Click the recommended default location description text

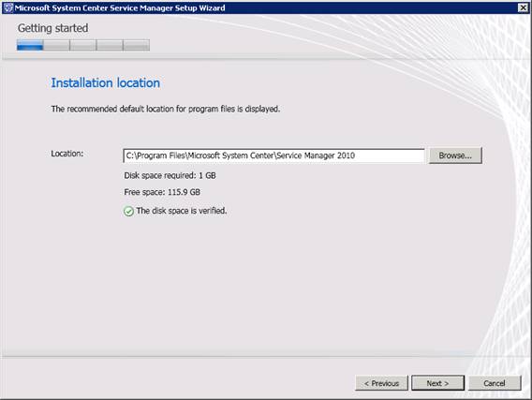pyautogui.click(x=165, y=109)
